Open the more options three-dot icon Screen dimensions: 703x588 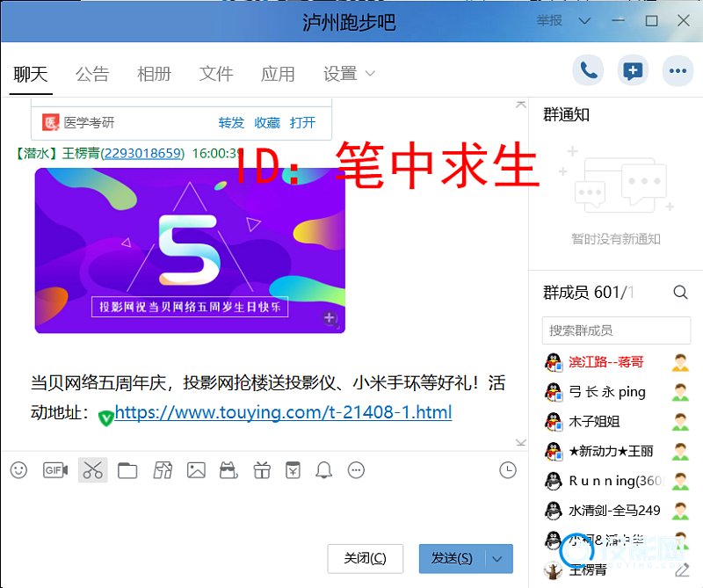coord(678,70)
